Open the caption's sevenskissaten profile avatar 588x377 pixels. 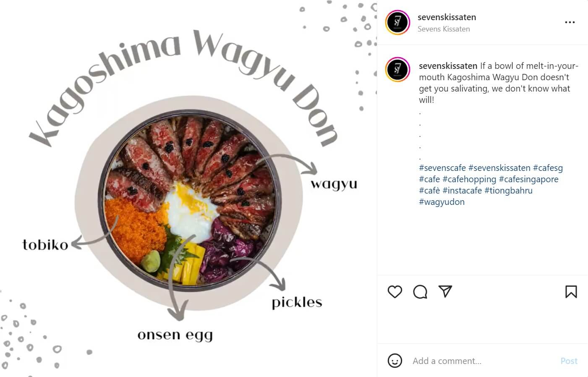point(397,69)
